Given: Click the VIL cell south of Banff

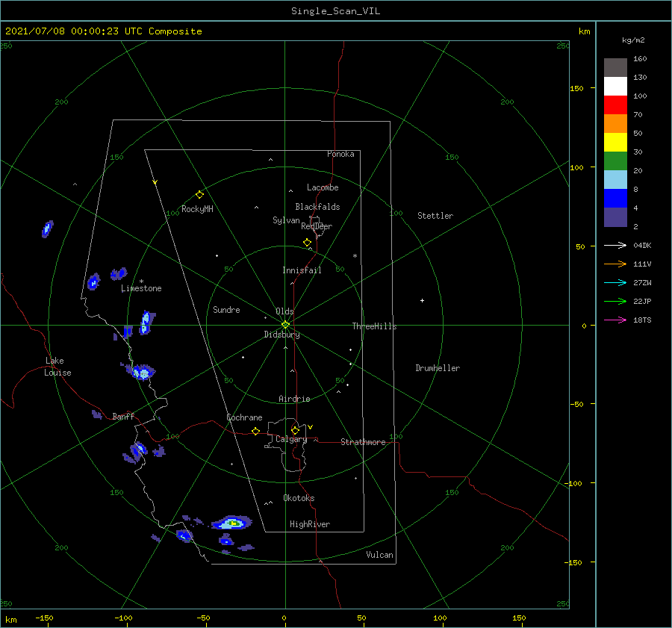Looking at the screenshot, I should point(135,453).
